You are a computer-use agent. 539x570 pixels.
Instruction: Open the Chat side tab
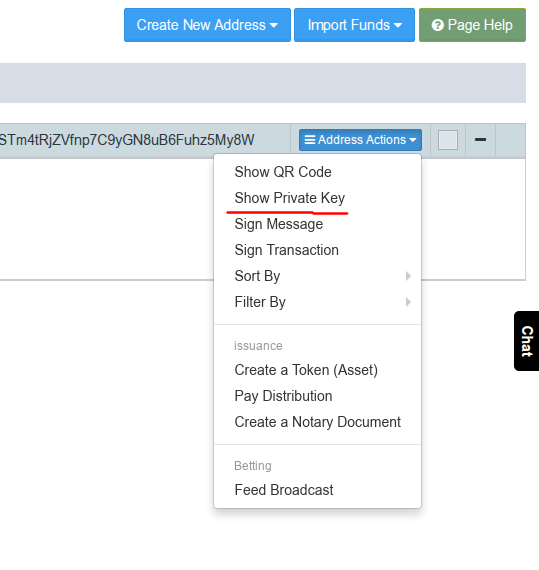(527, 341)
